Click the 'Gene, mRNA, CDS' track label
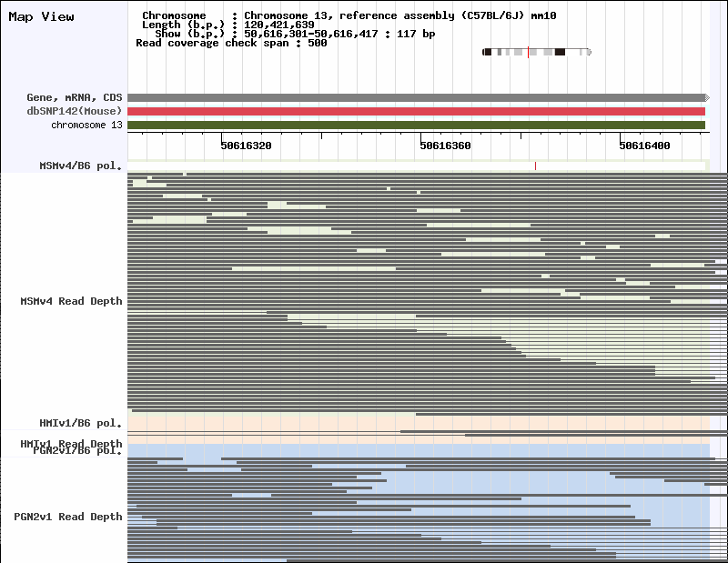The width and height of the screenshot is (728, 563). pyautogui.click(x=75, y=97)
